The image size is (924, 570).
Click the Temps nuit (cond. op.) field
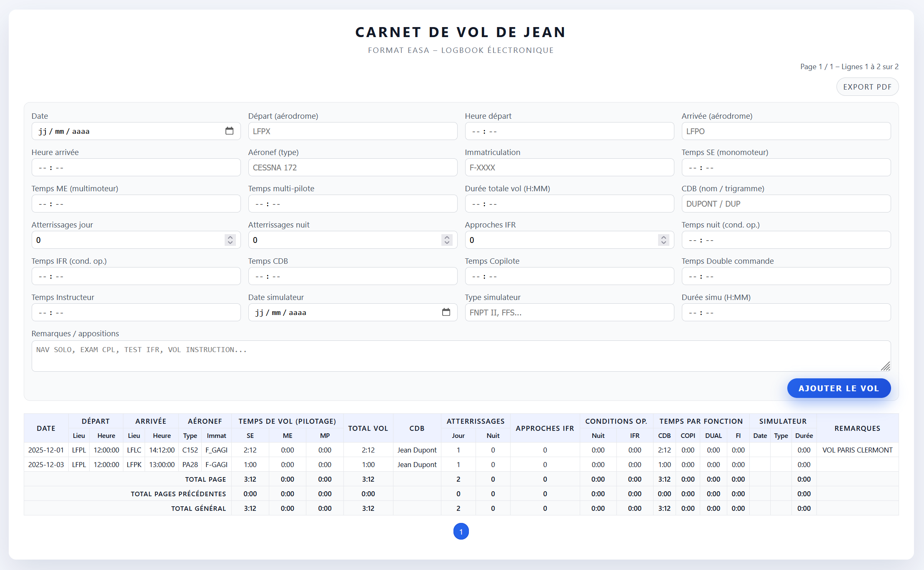coord(786,240)
